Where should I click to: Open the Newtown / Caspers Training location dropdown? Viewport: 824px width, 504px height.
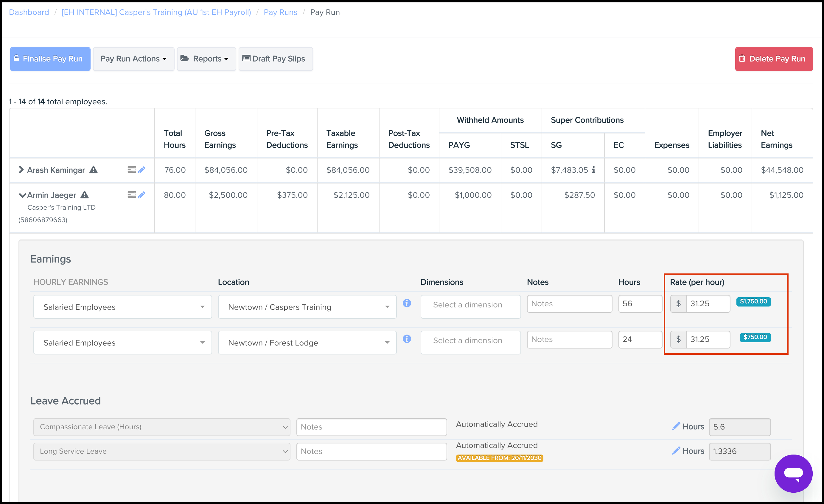[307, 307]
